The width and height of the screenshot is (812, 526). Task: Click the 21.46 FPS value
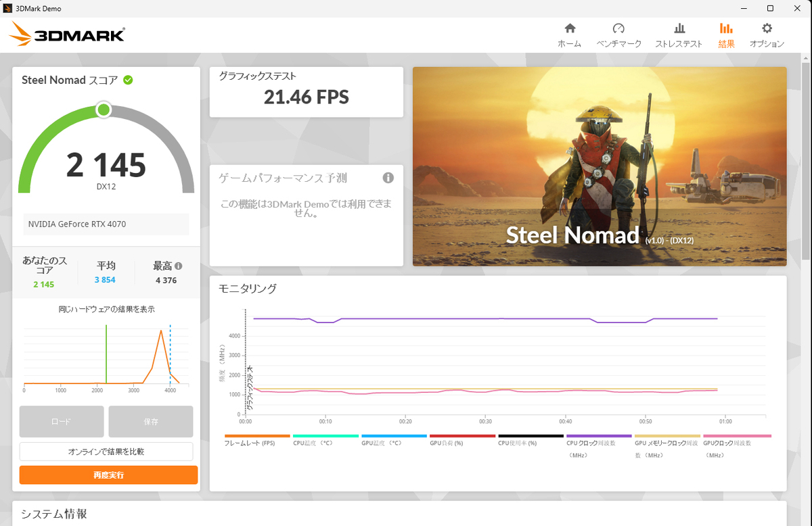307,97
